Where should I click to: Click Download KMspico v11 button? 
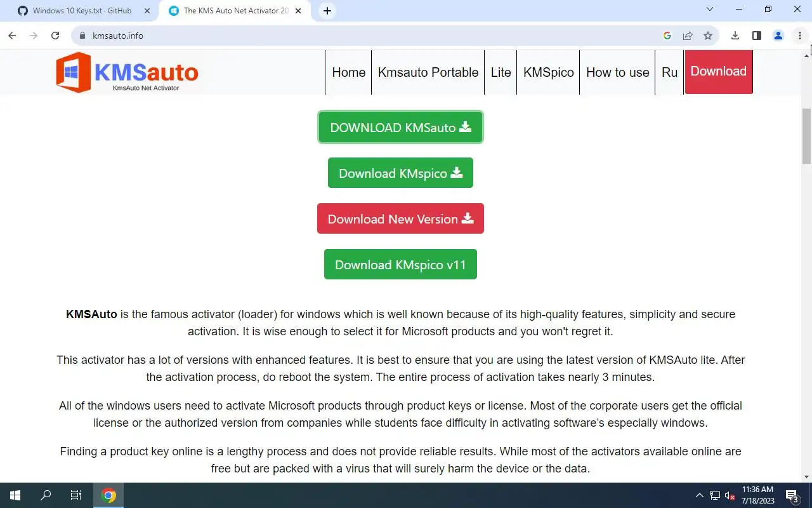point(400,264)
